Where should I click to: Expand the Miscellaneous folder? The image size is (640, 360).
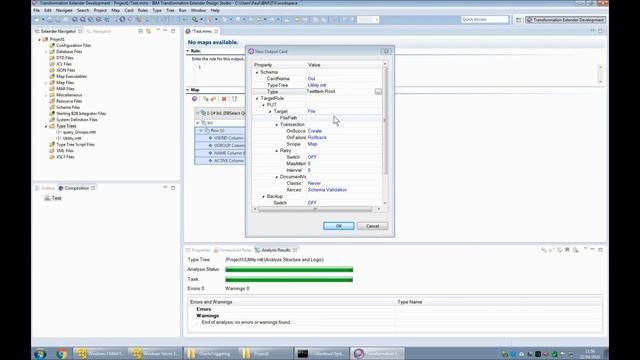tap(46, 95)
